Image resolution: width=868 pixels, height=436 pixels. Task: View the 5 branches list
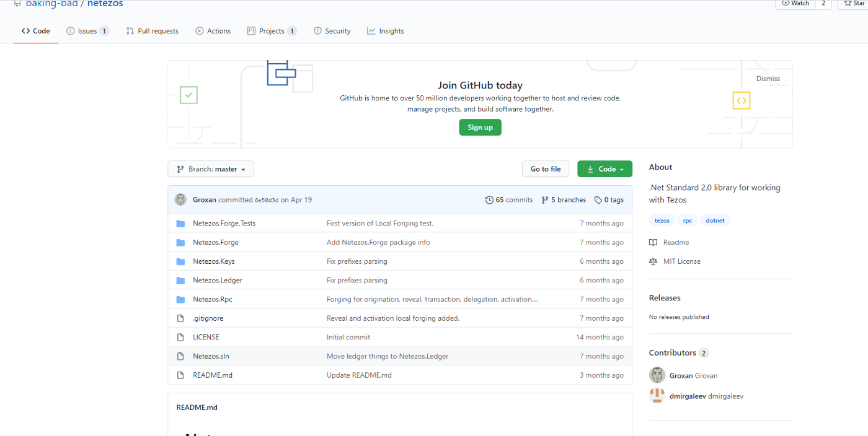(564, 200)
